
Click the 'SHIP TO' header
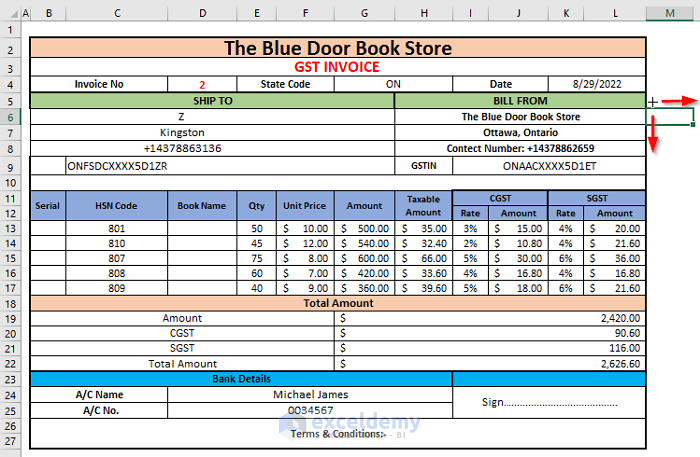(x=212, y=101)
